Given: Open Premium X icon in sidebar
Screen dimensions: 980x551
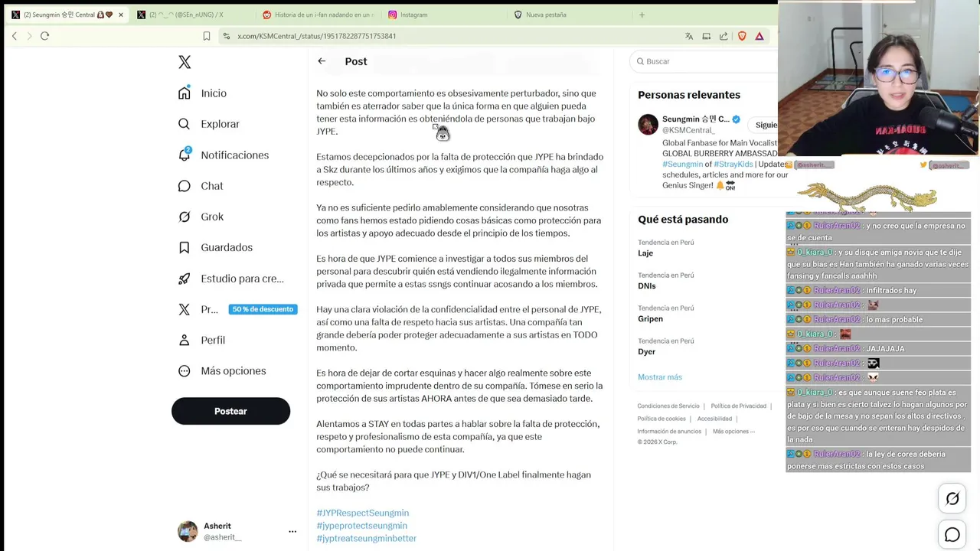Looking at the screenshot, I should coord(185,309).
